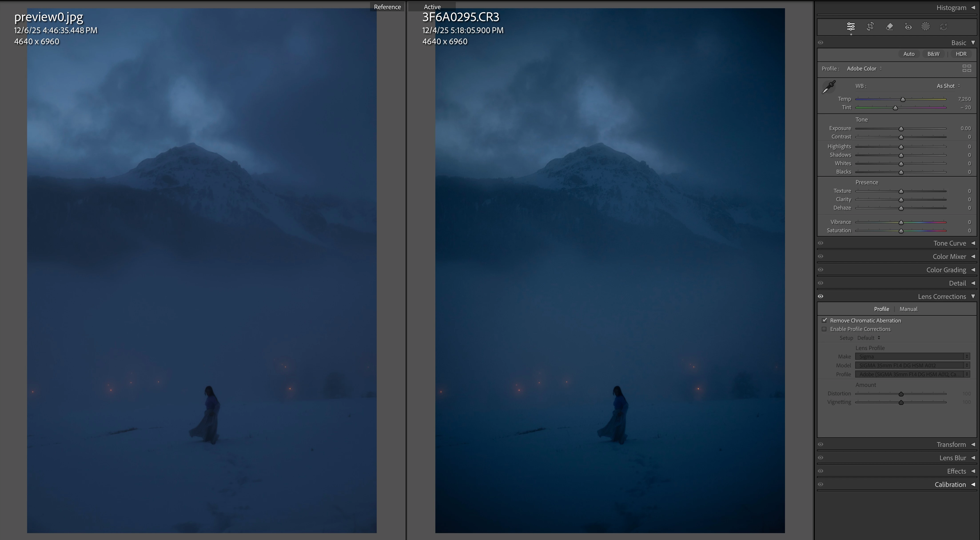The width and height of the screenshot is (980, 540).
Task: Select the Edit sliders tool icon
Action: pos(851,27)
